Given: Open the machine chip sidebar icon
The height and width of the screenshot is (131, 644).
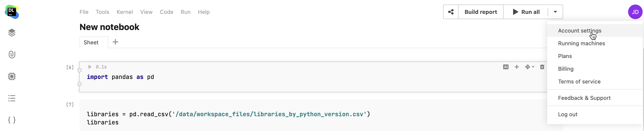Looking at the screenshot, I should tap(12, 76).
